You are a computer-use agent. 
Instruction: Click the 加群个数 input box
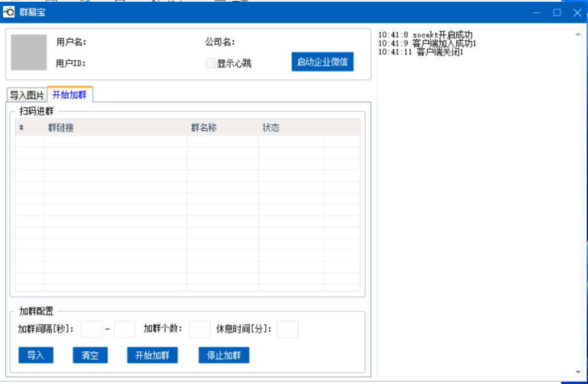[x=199, y=329]
